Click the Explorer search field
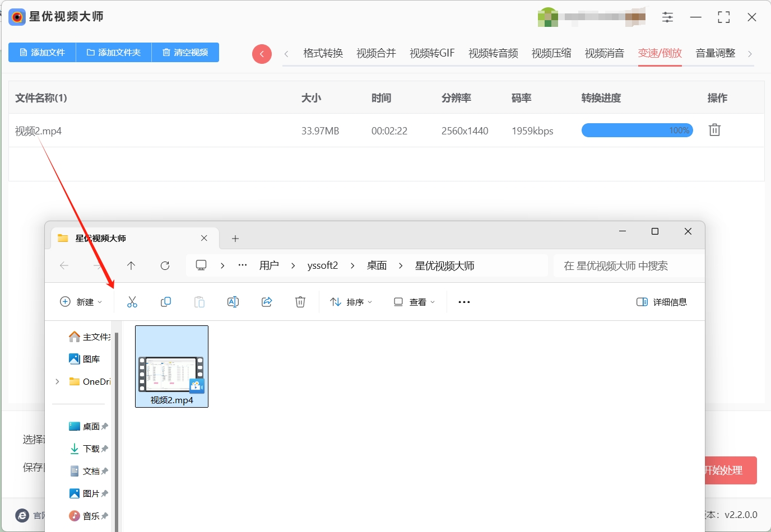The width and height of the screenshot is (771, 532). pos(629,265)
